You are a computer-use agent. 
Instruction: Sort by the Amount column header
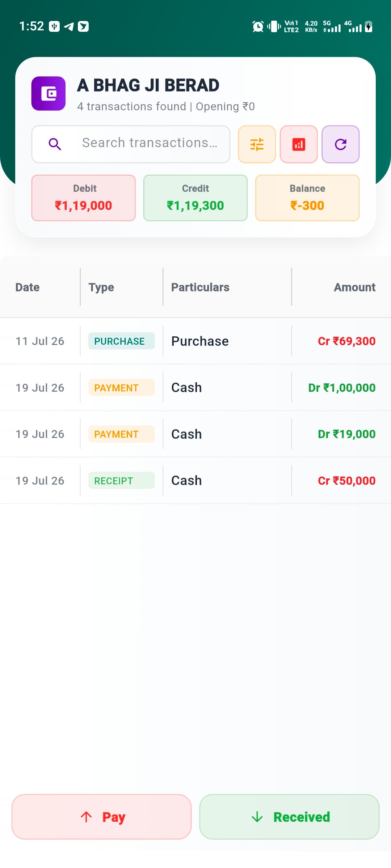[354, 287]
